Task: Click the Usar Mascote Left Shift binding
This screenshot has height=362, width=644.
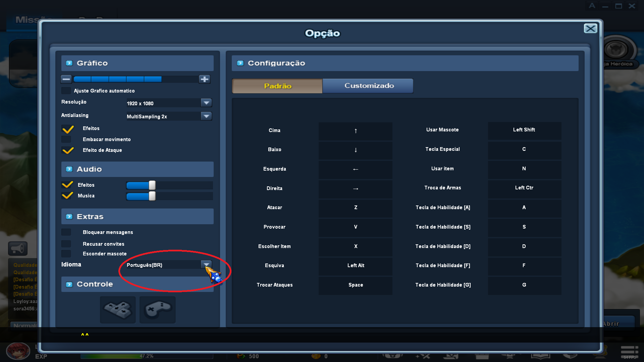Action: coord(524,130)
